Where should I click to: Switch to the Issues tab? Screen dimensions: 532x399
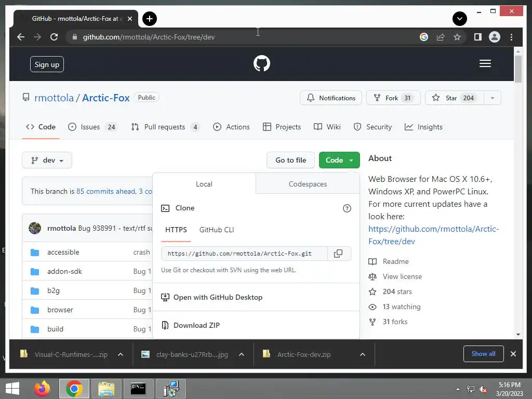pos(92,127)
